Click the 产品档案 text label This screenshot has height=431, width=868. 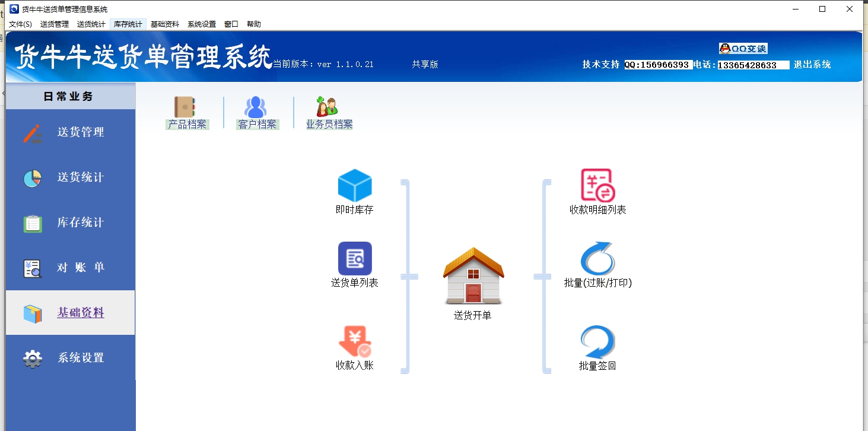pyautogui.click(x=187, y=125)
